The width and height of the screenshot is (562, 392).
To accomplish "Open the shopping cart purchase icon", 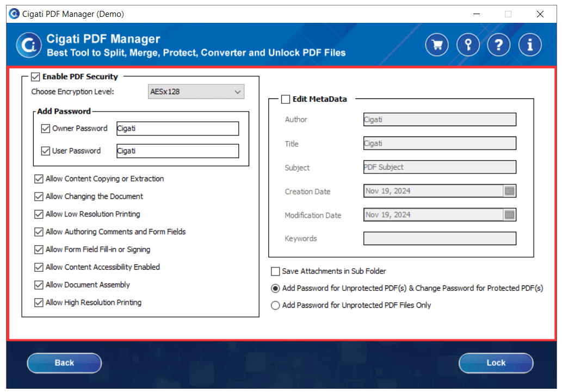I will (x=436, y=45).
